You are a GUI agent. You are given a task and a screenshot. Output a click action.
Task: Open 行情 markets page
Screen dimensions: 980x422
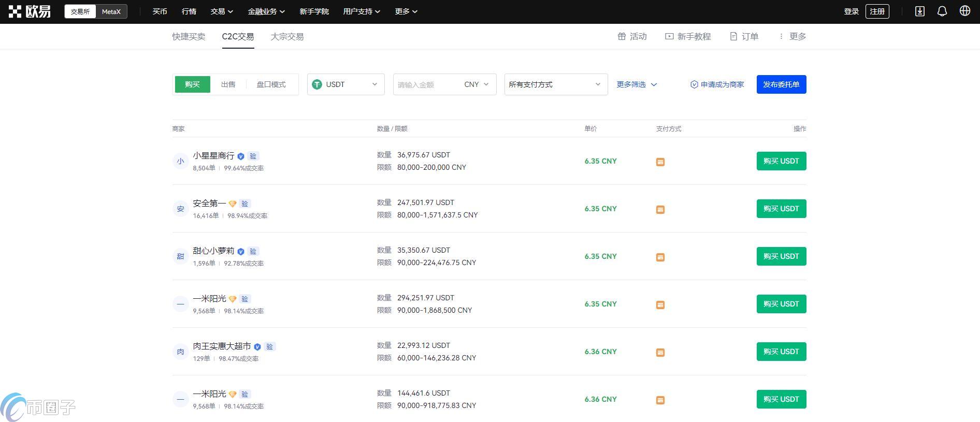coord(189,11)
